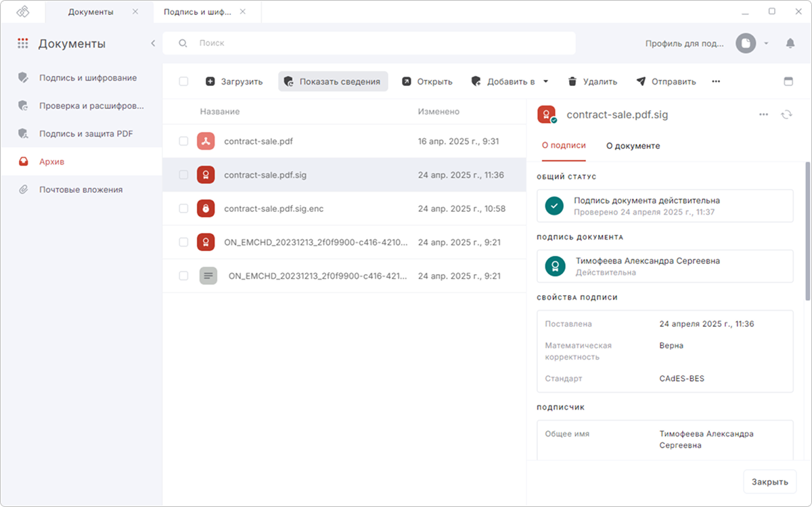Click the shield icon for Подпись и шифрование
The height and width of the screenshot is (507, 812).
[23, 78]
